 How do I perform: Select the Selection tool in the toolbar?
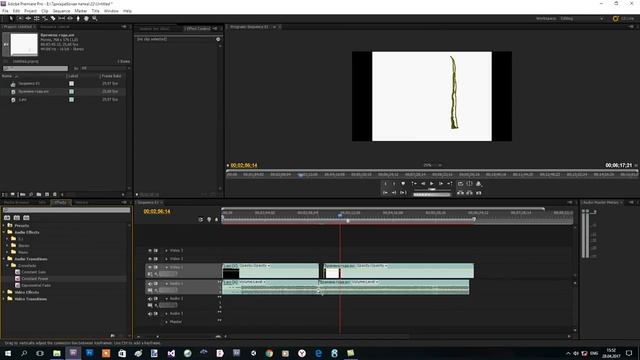pyautogui.click(x=11, y=18)
